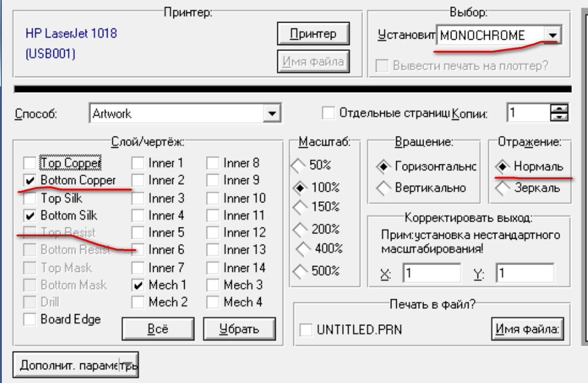
Task: Click the X correction input field
Action: 432,274
